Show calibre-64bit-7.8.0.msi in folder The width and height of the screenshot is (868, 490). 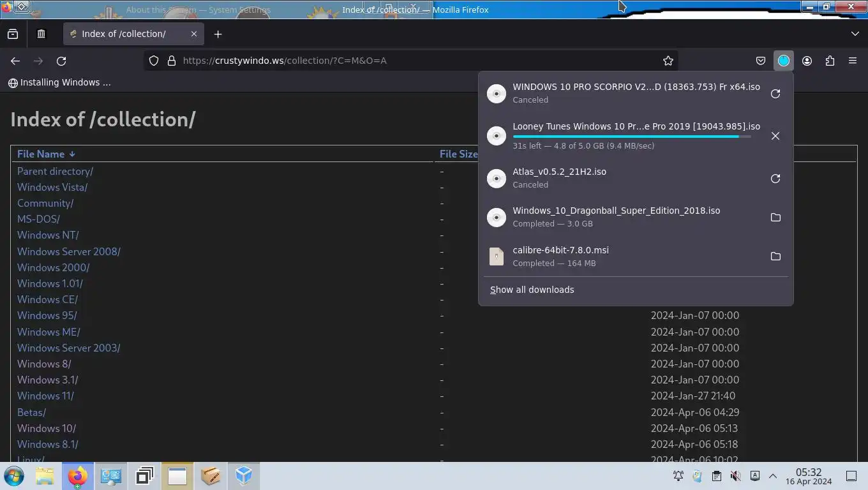click(x=775, y=256)
